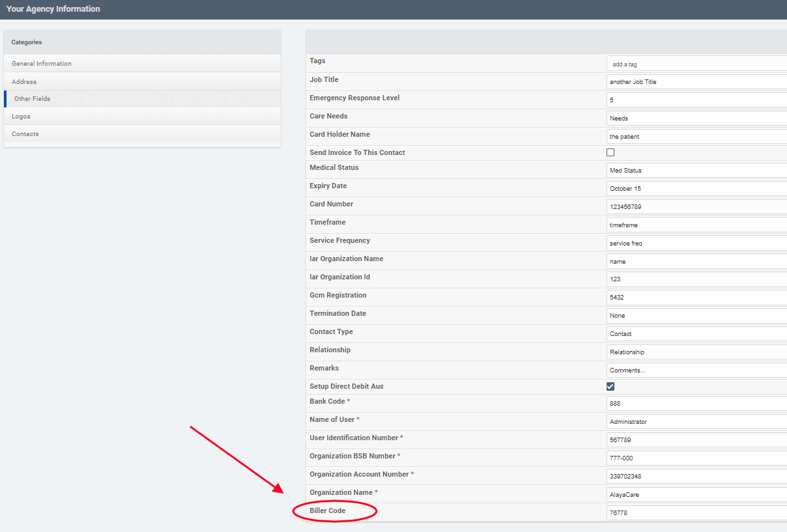The image size is (787, 532).
Task: Open the General Information category
Action: [x=42, y=64]
